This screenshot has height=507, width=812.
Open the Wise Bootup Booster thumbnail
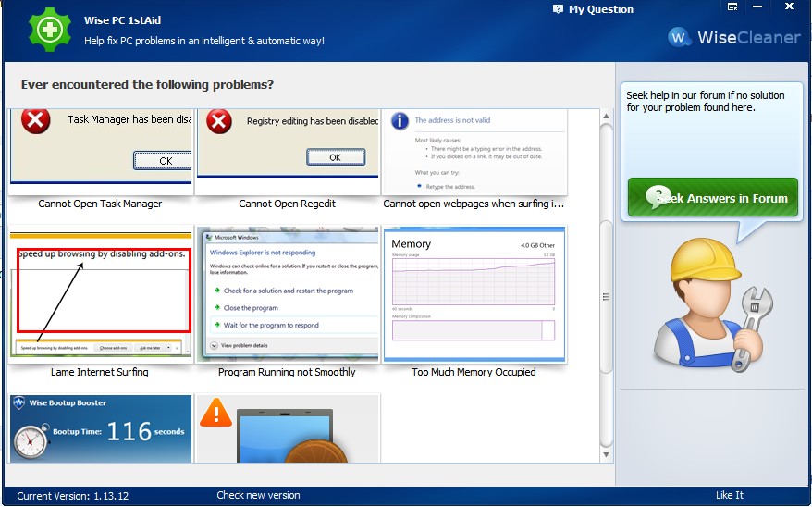(101, 428)
